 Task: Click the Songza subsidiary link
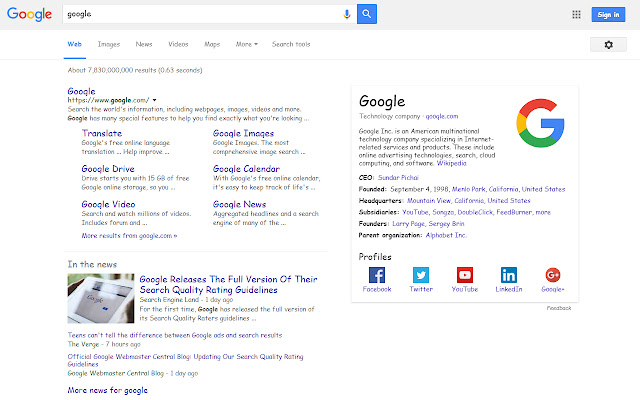click(443, 212)
